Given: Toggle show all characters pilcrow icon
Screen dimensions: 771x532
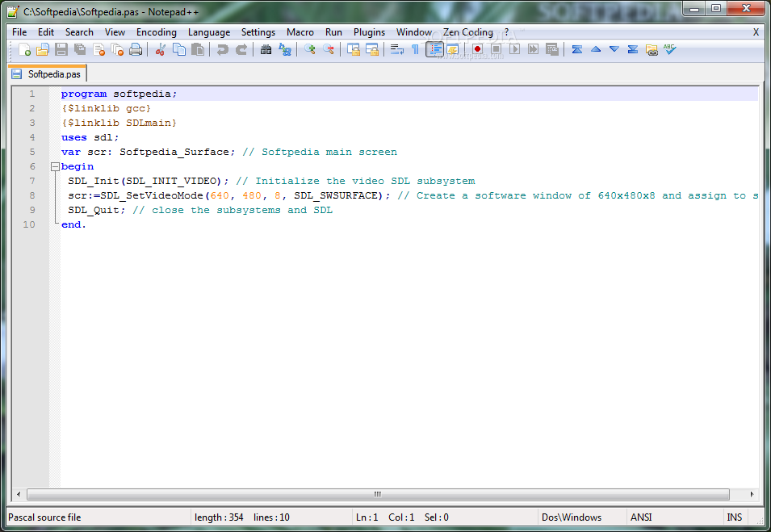Looking at the screenshot, I should 416,50.
